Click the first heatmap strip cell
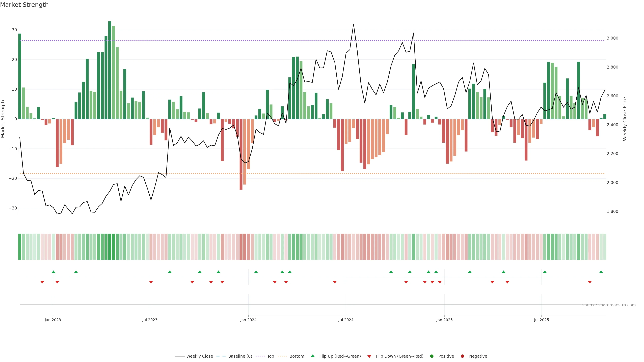The width and height of the screenshot is (644, 362). click(x=20, y=247)
